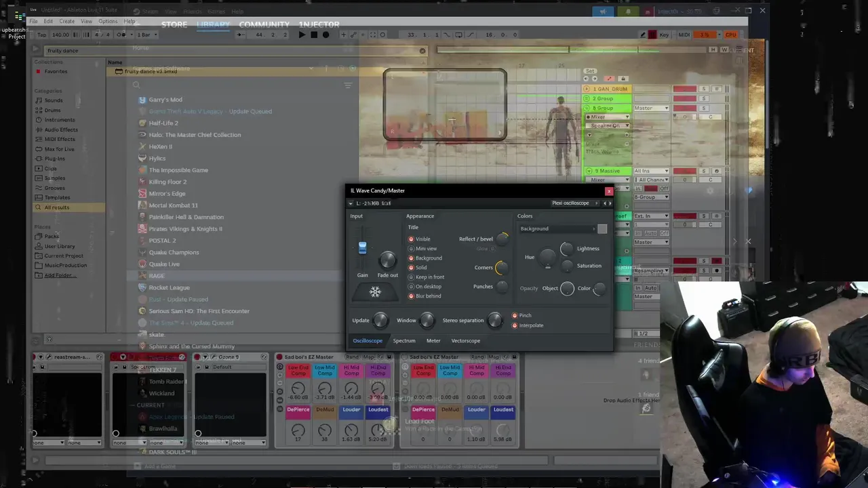Toggle the Visible option in Wave Candy
This screenshot has height=488, width=868.
click(x=411, y=239)
